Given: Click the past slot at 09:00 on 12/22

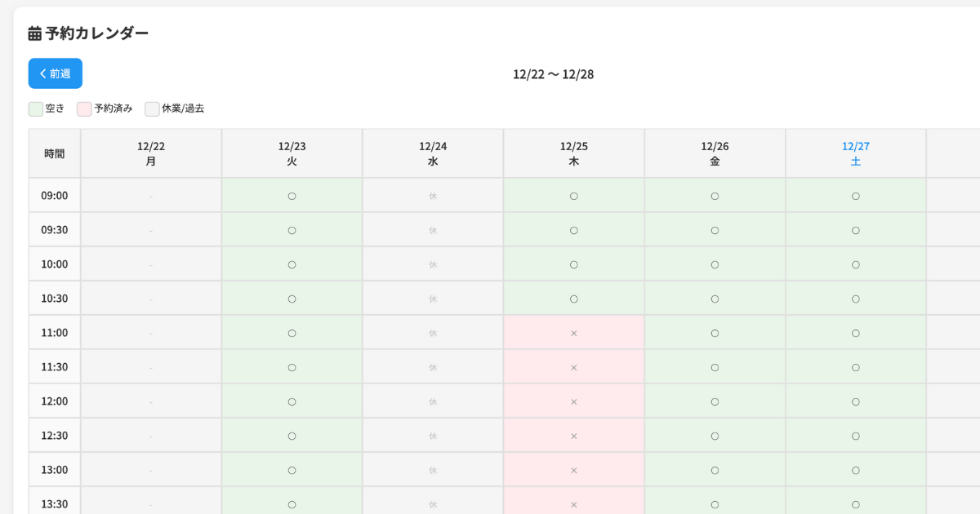Looking at the screenshot, I should [x=151, y=196].
